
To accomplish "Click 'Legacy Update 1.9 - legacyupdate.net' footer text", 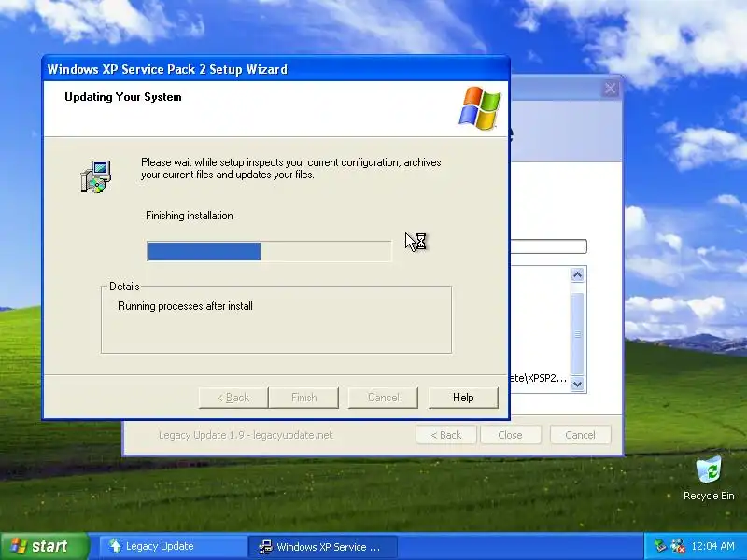I will click(x=246, y=435).
